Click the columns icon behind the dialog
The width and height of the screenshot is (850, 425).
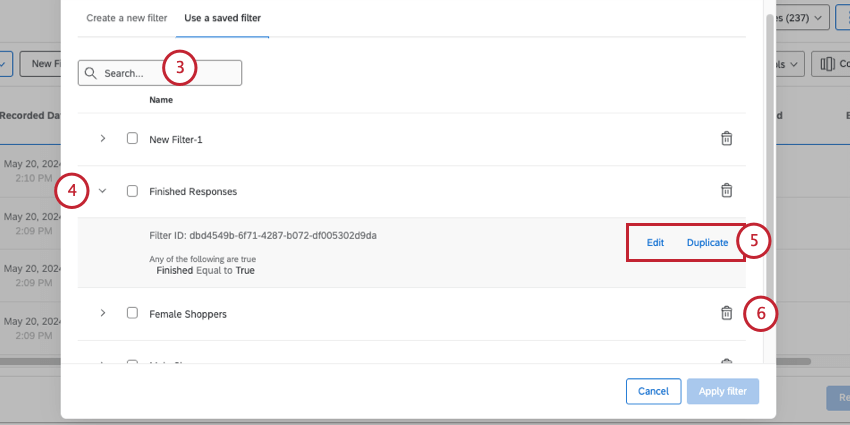tap(827, 64)
